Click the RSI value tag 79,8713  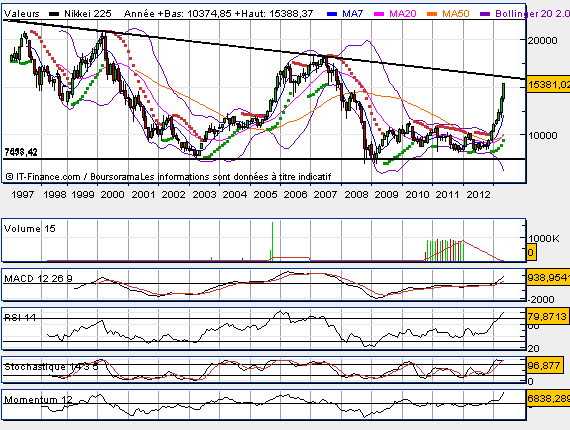[547, 317]
